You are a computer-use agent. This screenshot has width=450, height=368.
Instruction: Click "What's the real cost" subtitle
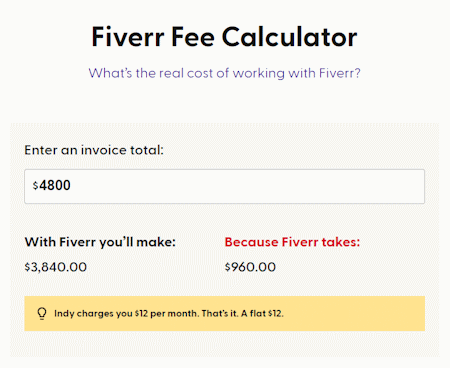pos(224,73)
